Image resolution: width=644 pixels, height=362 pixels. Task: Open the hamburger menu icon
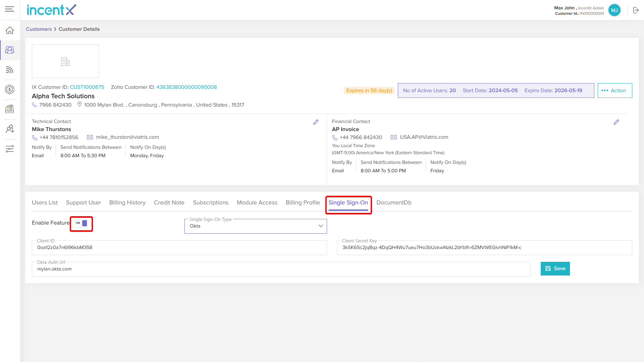coord(10,9)
